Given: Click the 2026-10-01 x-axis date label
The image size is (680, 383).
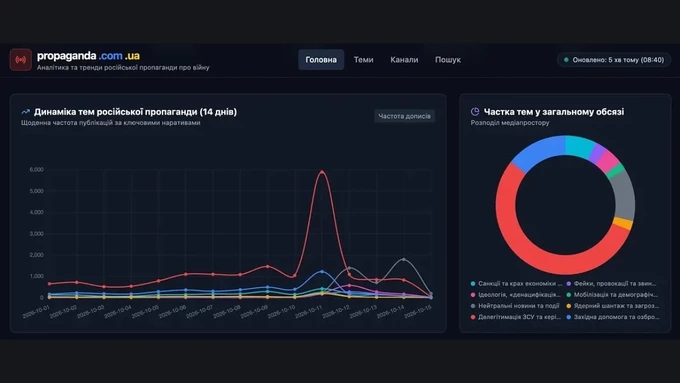Looking at the screenshot, I should click(36, 312).
